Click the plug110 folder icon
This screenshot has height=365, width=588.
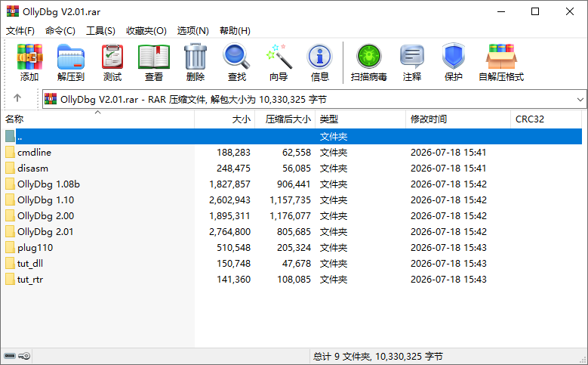10,247
